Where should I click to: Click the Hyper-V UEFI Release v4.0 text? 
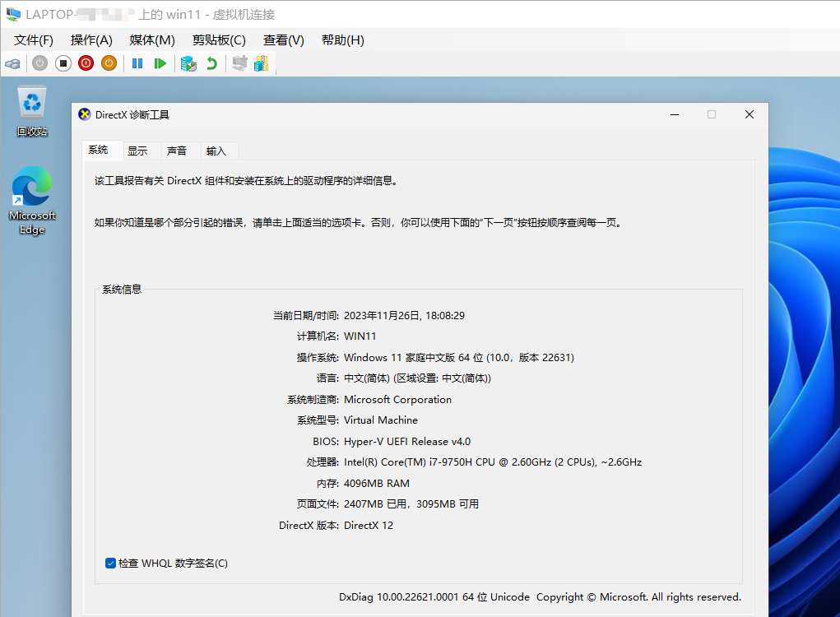click(x=407, y=442)
